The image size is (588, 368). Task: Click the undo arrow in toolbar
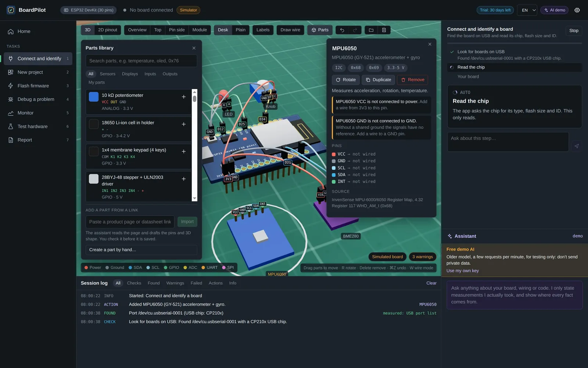[x=342, y=30]
